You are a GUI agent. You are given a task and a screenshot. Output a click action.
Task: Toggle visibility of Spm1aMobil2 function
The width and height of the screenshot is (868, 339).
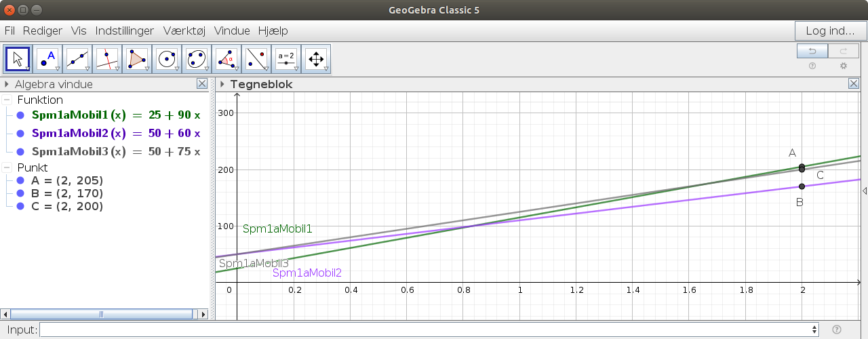coord(20,134)
